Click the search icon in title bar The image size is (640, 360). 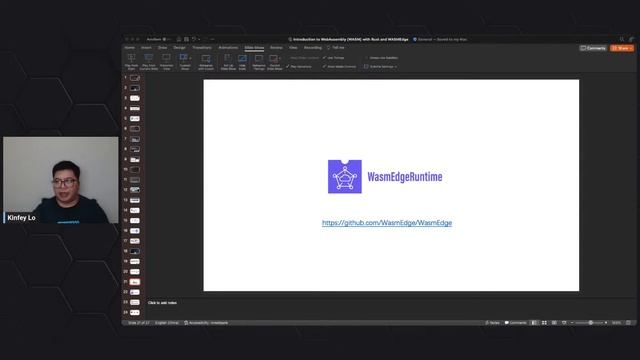coord(622,40)
